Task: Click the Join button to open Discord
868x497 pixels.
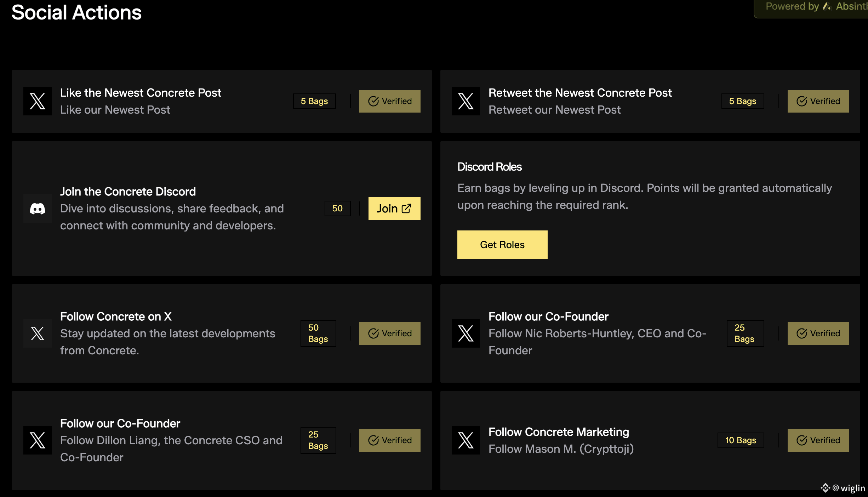Action: [394, 208]
